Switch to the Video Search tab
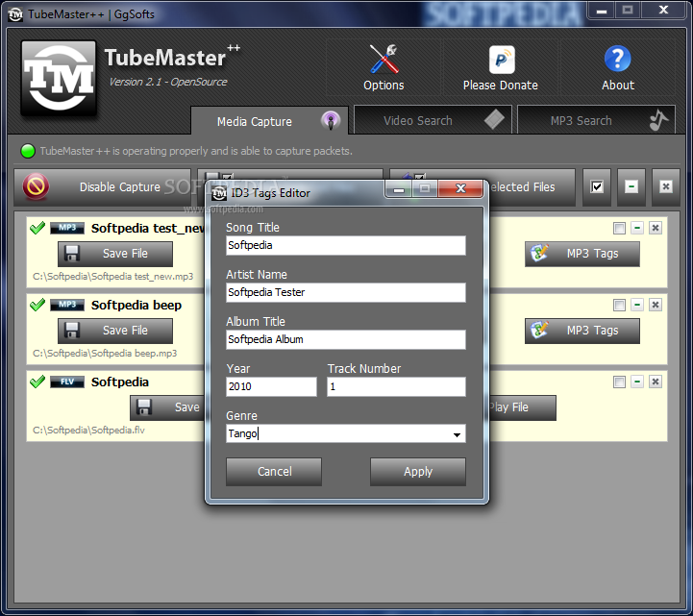This screenshot has height=616, width=693. [433, 120]
